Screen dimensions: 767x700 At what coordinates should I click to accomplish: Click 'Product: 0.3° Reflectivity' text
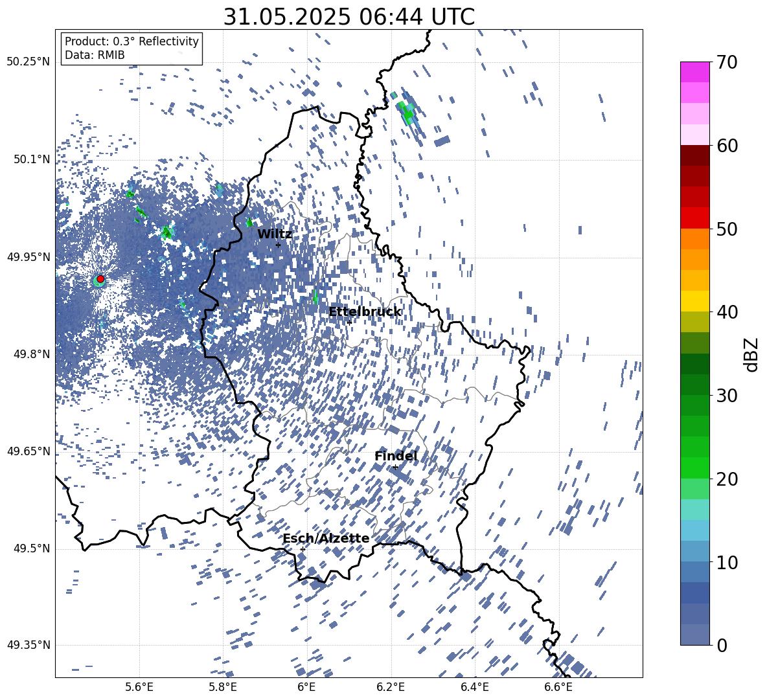[x=132, y=41]
